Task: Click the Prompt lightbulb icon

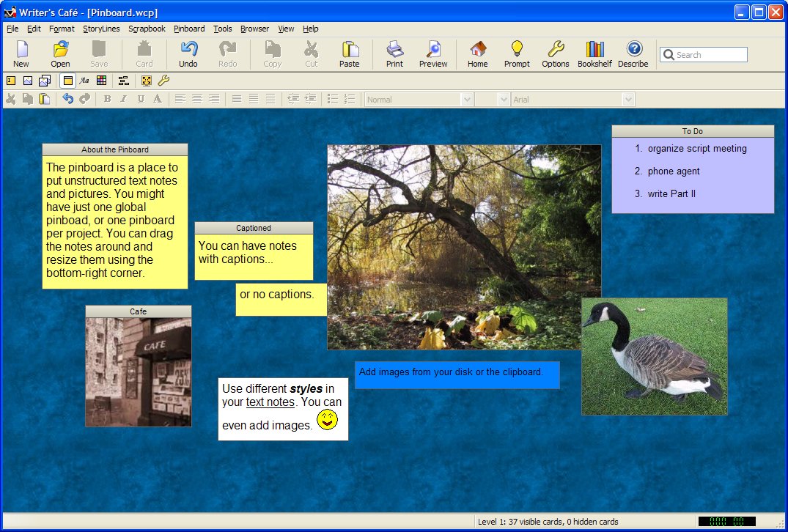Action: (x=516, y=53)
